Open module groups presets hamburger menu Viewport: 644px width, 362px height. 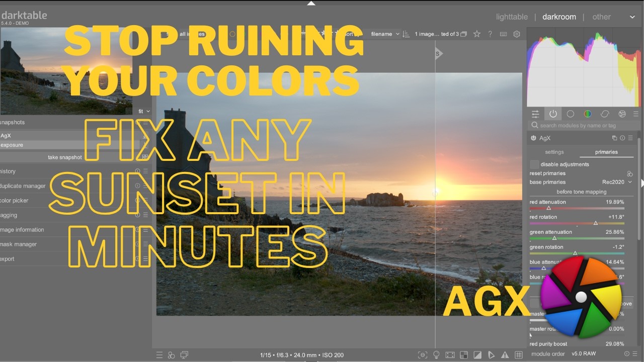click(636, 114)
